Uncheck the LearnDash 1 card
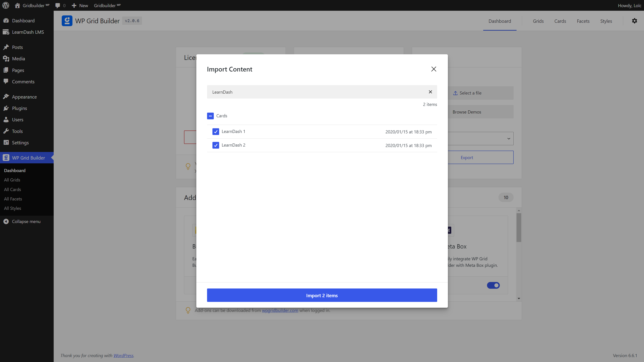 click(216, 131)
